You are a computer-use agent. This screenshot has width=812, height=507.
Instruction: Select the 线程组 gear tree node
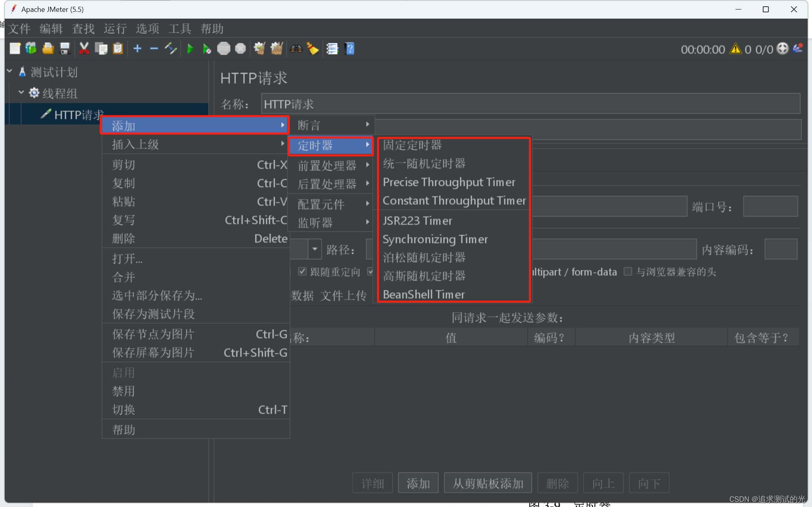pyautogui.click(x=53, y=93)
